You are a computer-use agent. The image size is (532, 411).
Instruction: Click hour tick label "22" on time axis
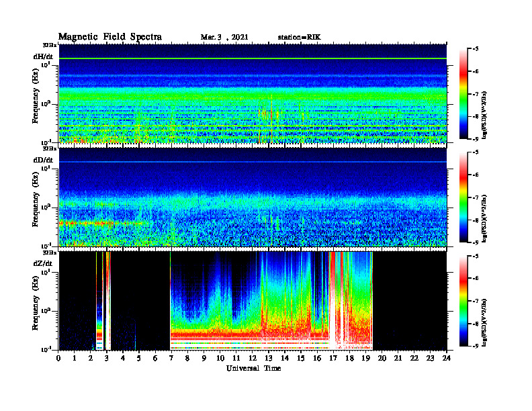[x=414, y=359]
